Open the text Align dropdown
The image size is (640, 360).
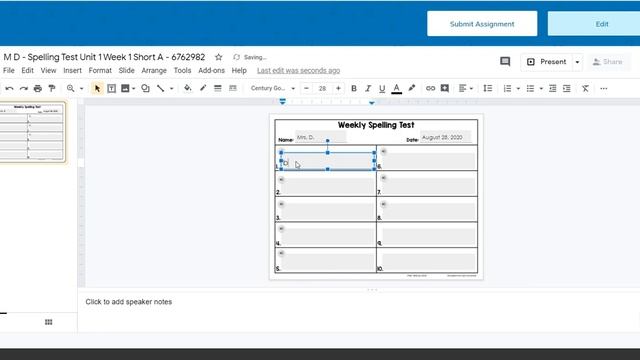(466, 89)
